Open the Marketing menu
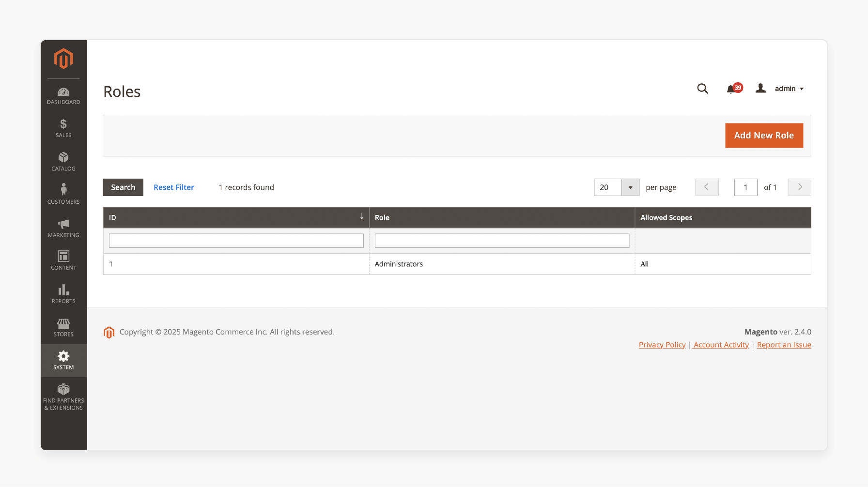The height and width of the screenshot is (487, 868). point(63,228)
